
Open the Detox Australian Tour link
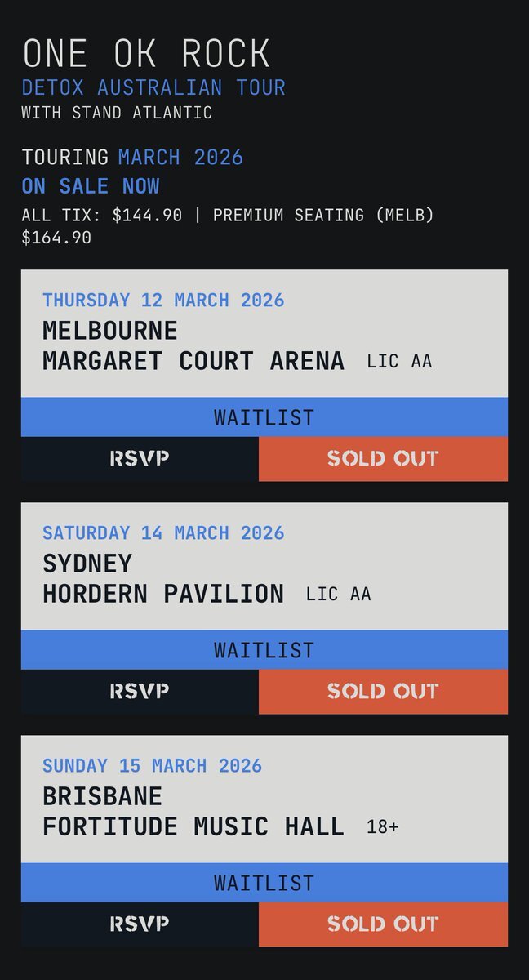[x=153, y=87]
